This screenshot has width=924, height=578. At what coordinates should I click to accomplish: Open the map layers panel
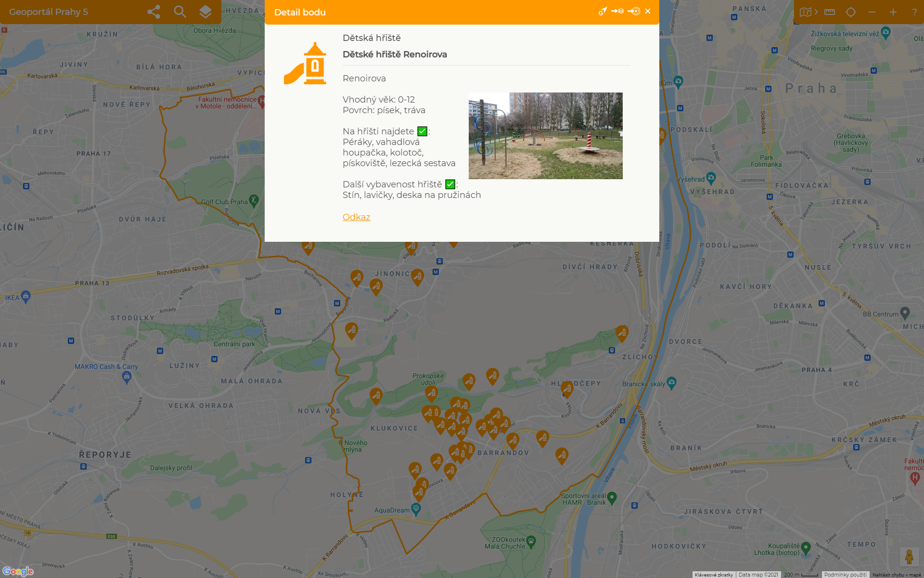(205, 12)
